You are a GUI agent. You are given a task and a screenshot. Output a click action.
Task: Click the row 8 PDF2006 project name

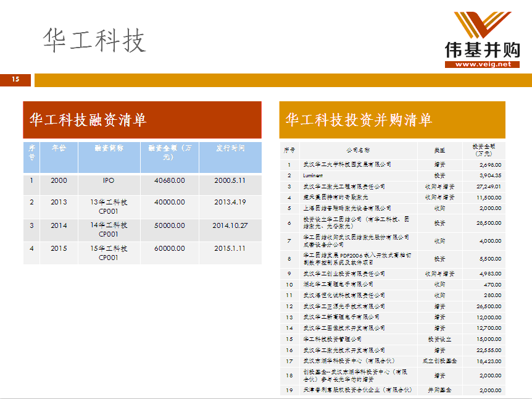(x=357, y=259)
